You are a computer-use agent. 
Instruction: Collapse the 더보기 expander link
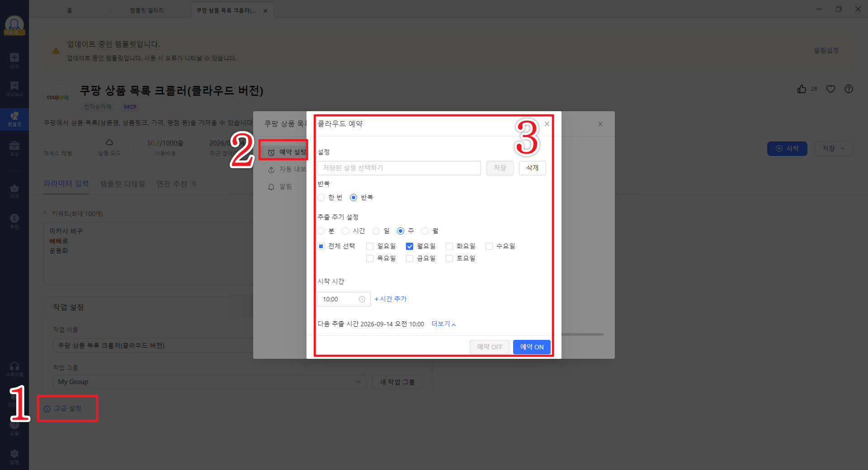[443, 324]
